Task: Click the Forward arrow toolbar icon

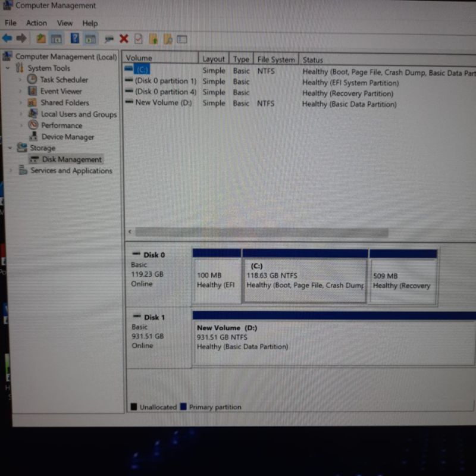Action: coord(21,39)
